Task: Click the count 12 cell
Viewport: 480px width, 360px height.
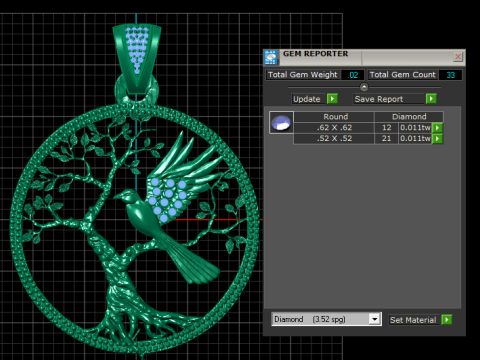Action: (387, 128)
